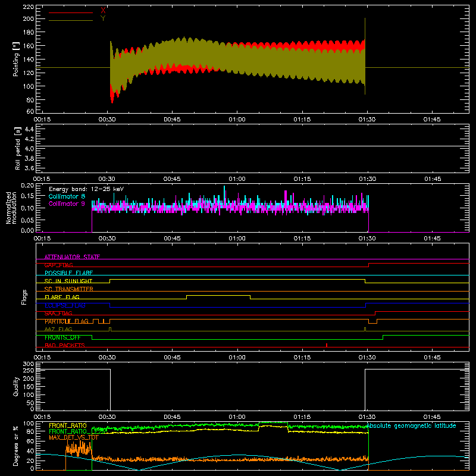Viewport: 476px width, 476px height.
Task: Click the 01:30 time tick under modulation plot
Action: click(367, 239)
